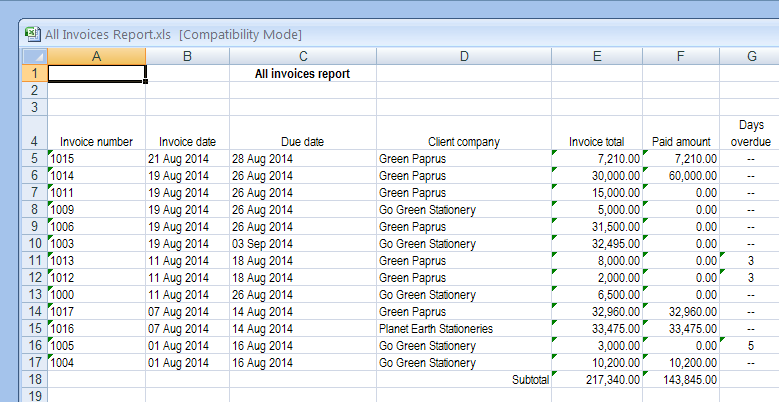Viewport: 779px width, 402px height.
Task: Click invoice total 5,000.00 cell
Action: point(597,210)
